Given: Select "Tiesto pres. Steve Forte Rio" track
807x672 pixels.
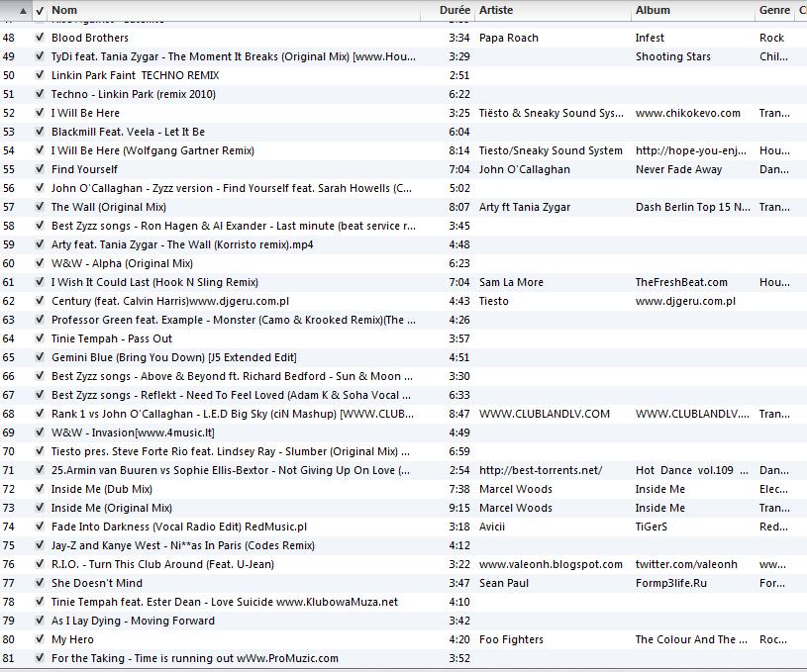Looking at the screenshot, I should click(x=231, y=451).
